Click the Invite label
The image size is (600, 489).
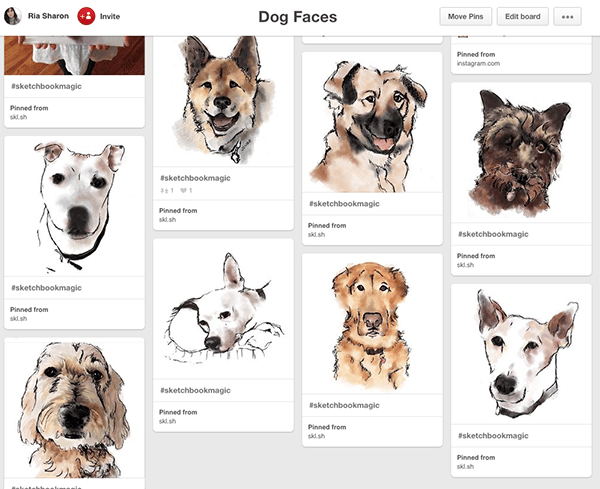[x=110, y=16]
